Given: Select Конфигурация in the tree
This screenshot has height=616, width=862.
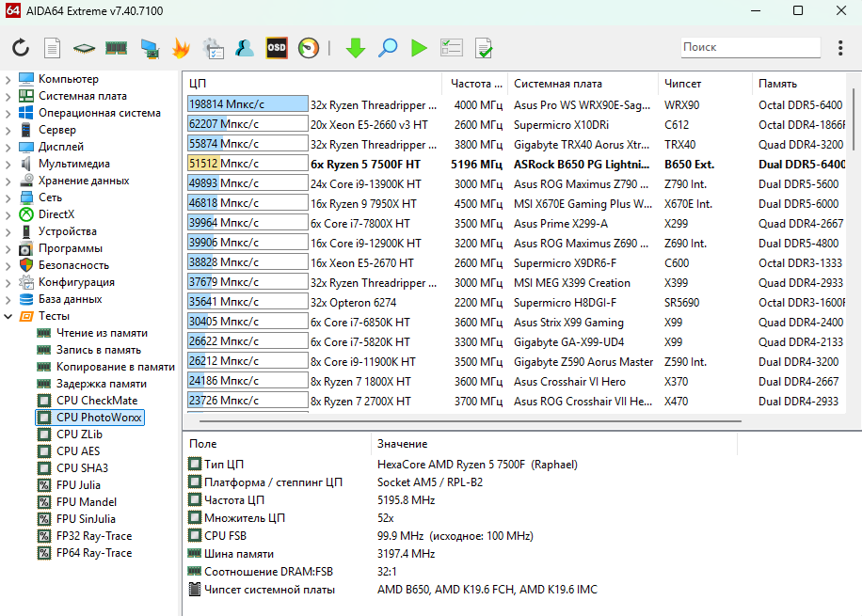Looking at the screenshot, I should (x=76, y=282).
